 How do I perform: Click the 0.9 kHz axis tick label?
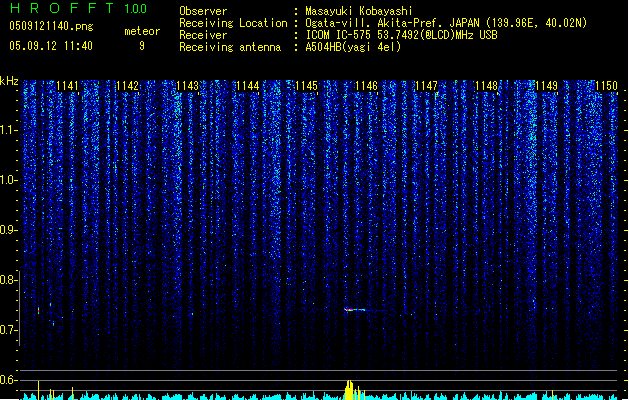pos(8,230)
